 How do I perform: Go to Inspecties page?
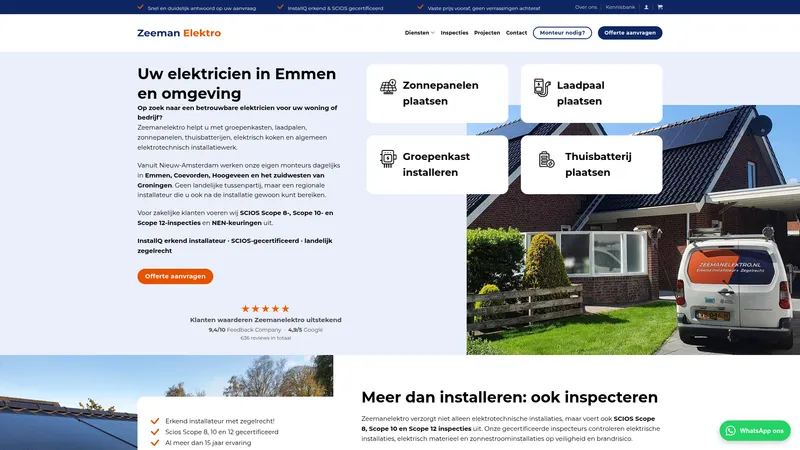click(454, 33)
